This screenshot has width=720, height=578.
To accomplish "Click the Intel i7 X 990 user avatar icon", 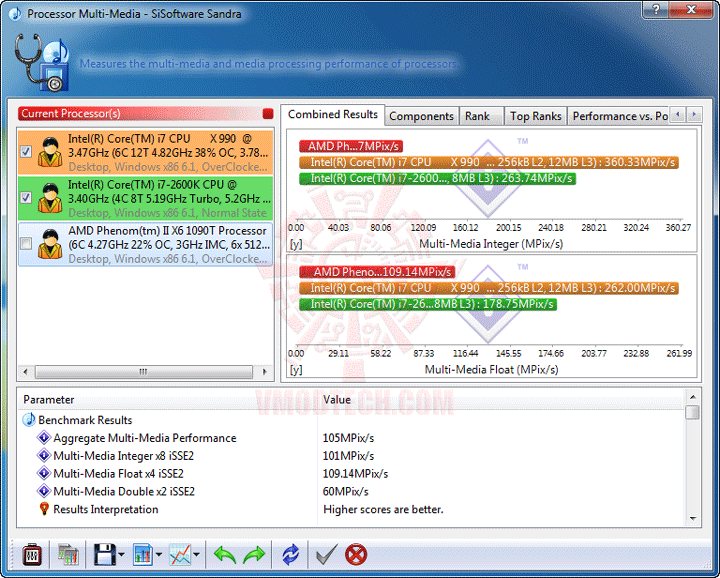I will (x=50, y=152).
